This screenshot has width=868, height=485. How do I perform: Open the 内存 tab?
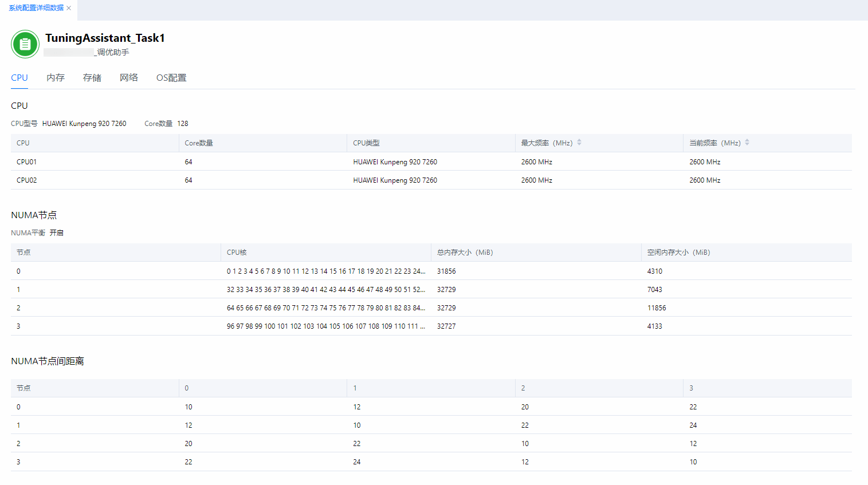[x=56, y=78]
